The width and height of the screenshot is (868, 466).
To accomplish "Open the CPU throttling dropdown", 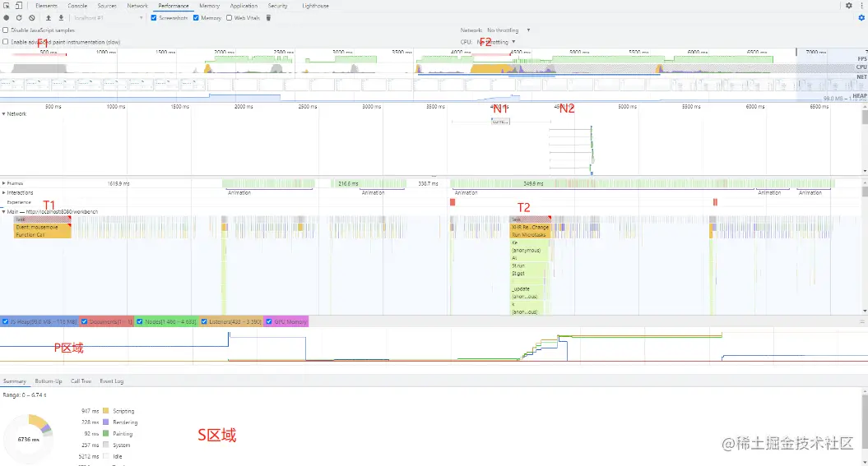I will click(x=497, y=41).
